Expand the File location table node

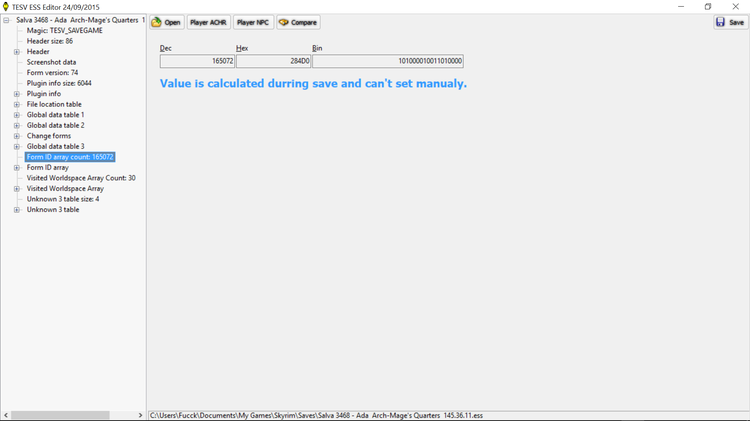(x=17, y=104)
